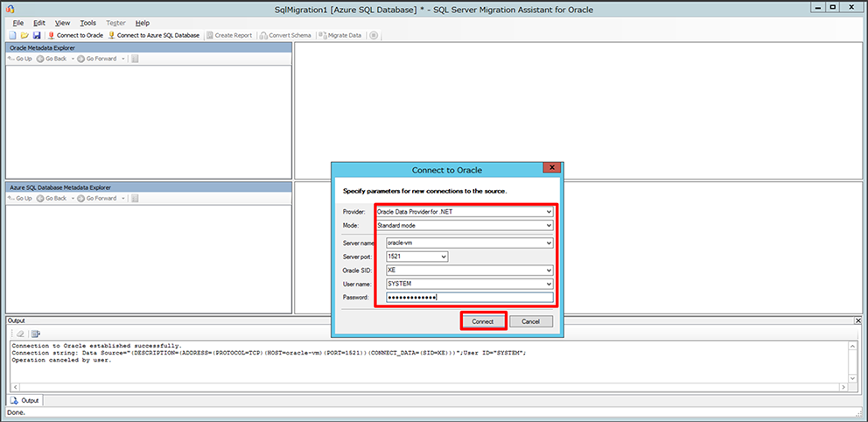Click the 'Specify parameters for new connections' text
868x422 pixels.
coord(425,191)
